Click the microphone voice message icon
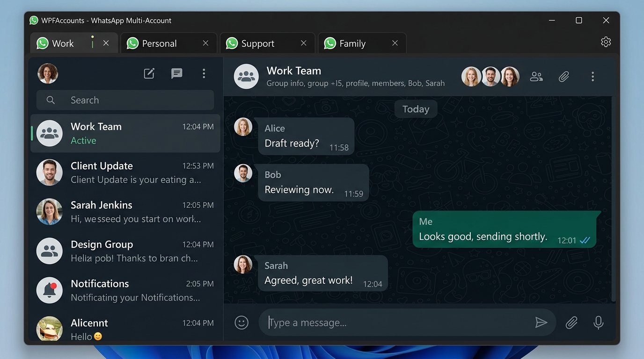 coord(598,323)
